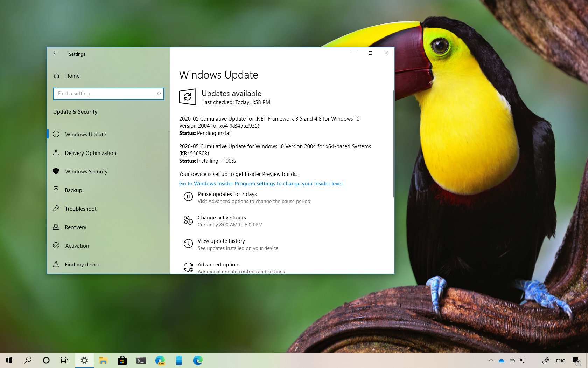Viewport: 588px width, 368px height.
Task: Click the Troubleshoot wrench icon
Action: click(x=56, y=209)
